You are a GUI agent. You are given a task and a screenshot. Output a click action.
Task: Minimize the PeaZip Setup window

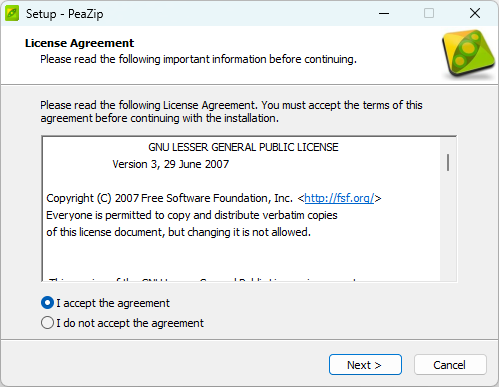pyautogui.click(x=384, y=14)
